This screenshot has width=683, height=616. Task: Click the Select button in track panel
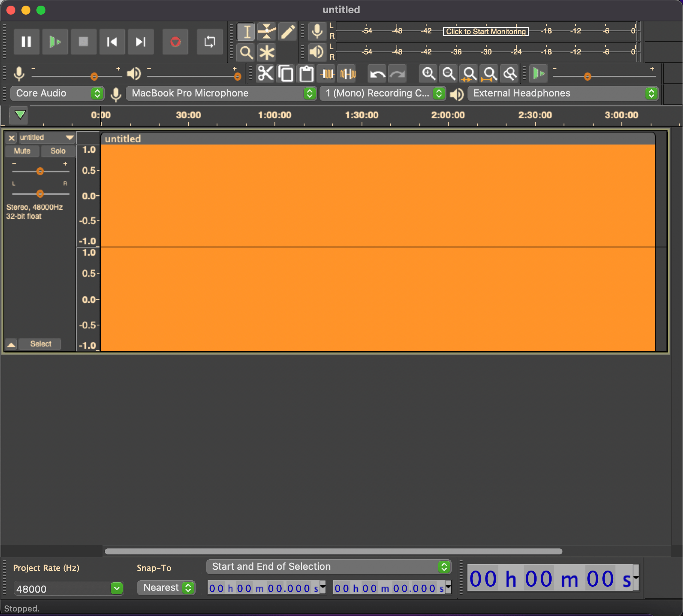pos(40,344)
